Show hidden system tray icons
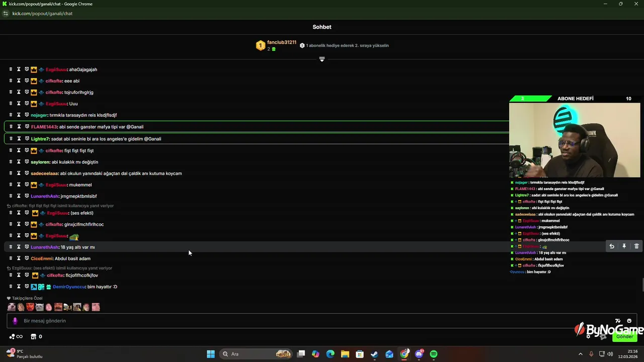The height and width of the screenshot is (362, 644). [580, 354]
